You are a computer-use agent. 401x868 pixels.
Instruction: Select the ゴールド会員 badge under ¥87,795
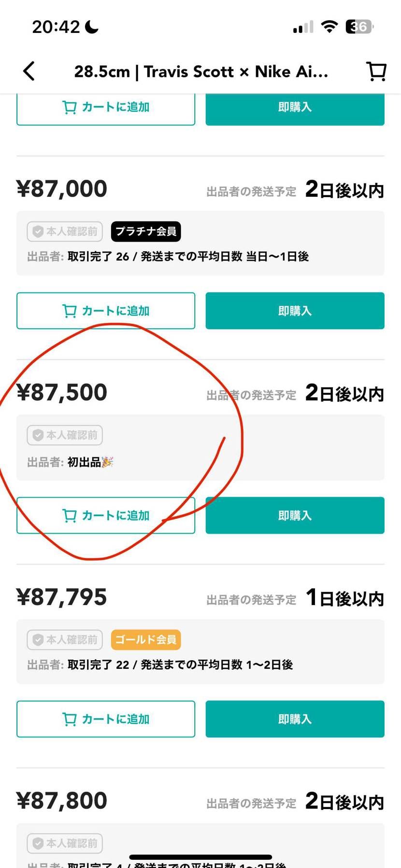click(145, 640)
